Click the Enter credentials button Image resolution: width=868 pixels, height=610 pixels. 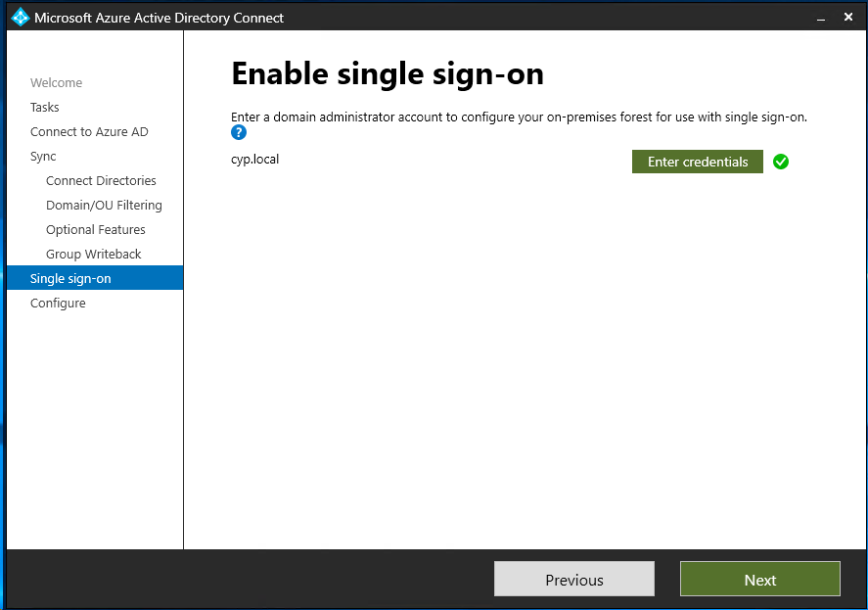pyautogui.click(x=698, y=162)
